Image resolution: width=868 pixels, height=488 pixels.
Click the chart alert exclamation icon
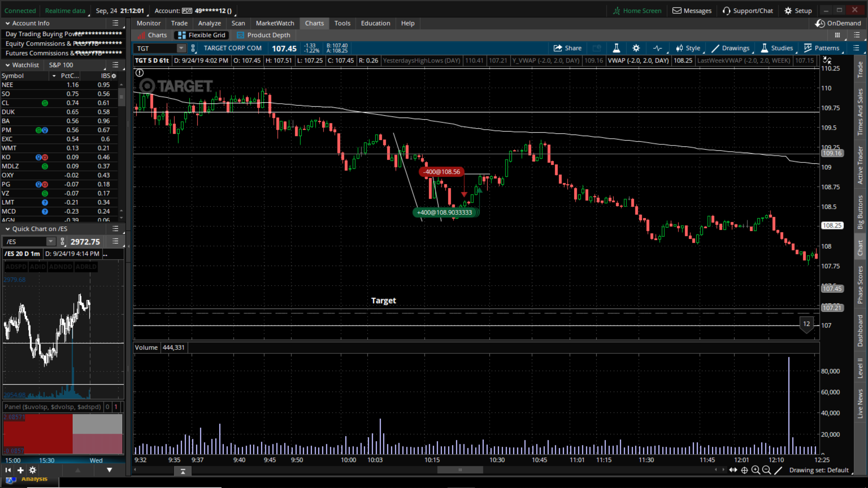[139, 73]
